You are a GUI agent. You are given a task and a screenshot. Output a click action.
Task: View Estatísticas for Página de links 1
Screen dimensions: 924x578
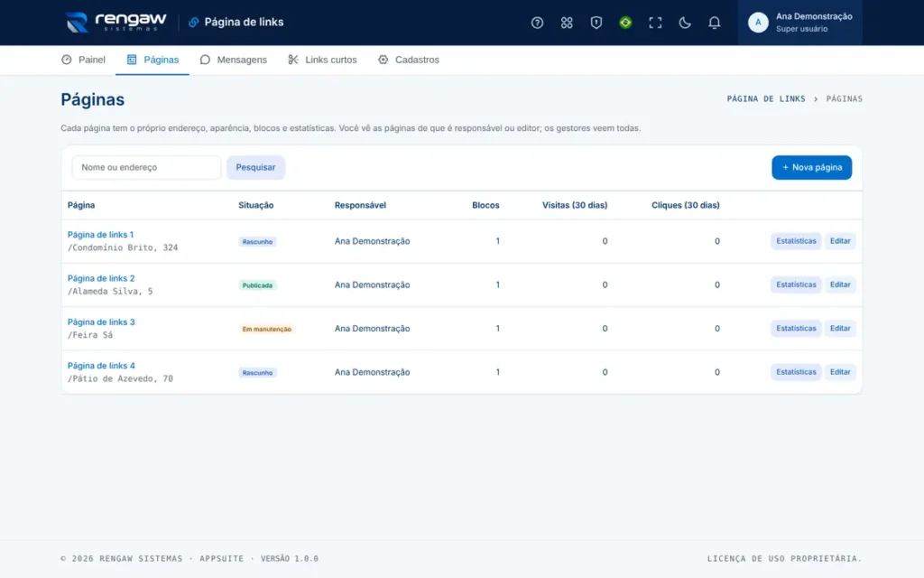pos(796,240)
